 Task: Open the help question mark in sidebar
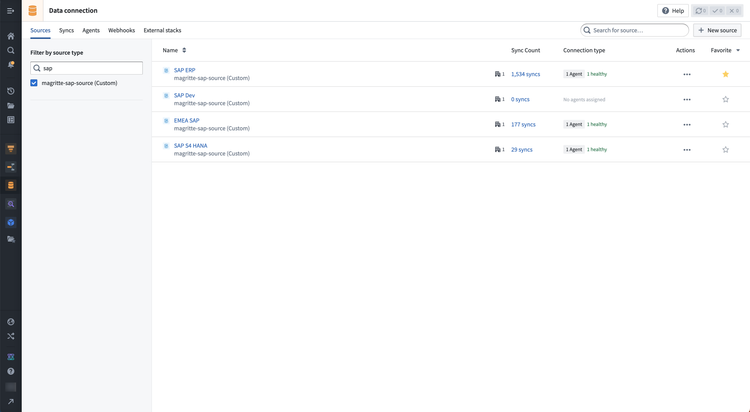[x=11, y=371]
